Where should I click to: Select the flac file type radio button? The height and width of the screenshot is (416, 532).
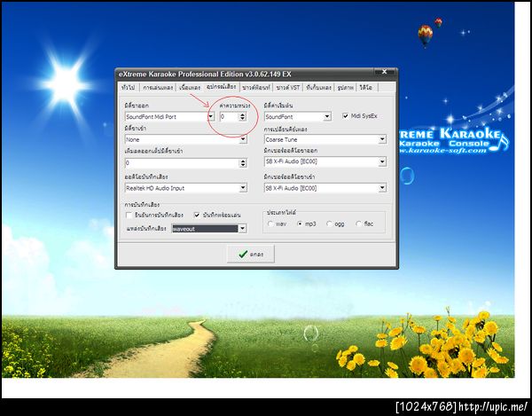[358, 224]
